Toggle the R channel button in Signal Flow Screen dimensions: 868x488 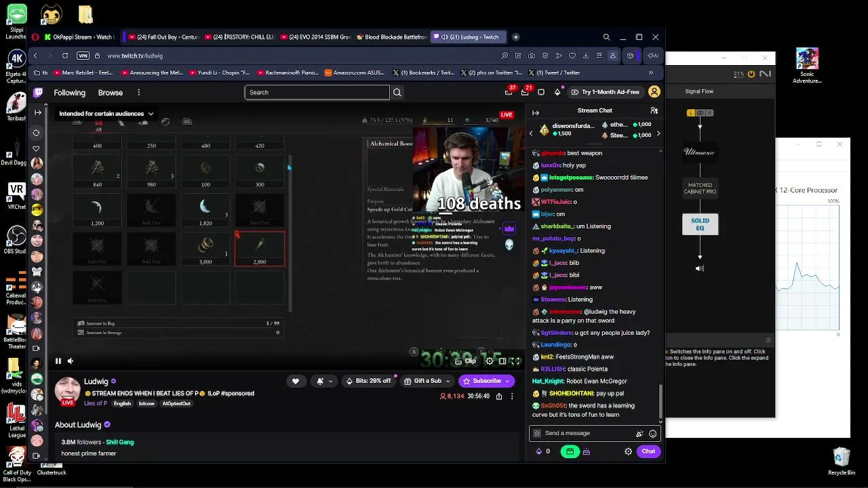[708, 113]
